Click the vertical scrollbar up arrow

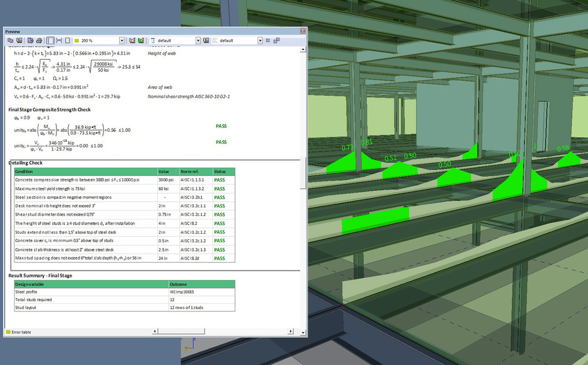[x=303, y=49]
